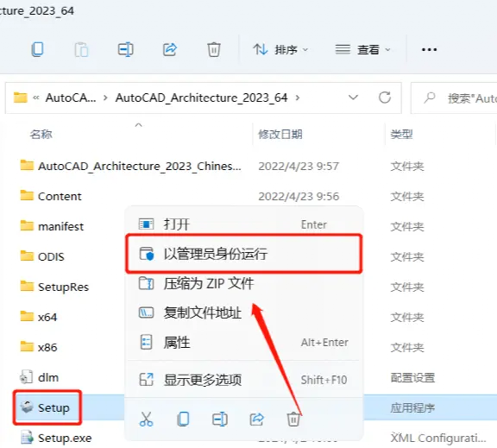Image resolution: width=497 pixels, height=448 pixels.
Task: Click the refresh button in the address bar
Action: [385, 98]
